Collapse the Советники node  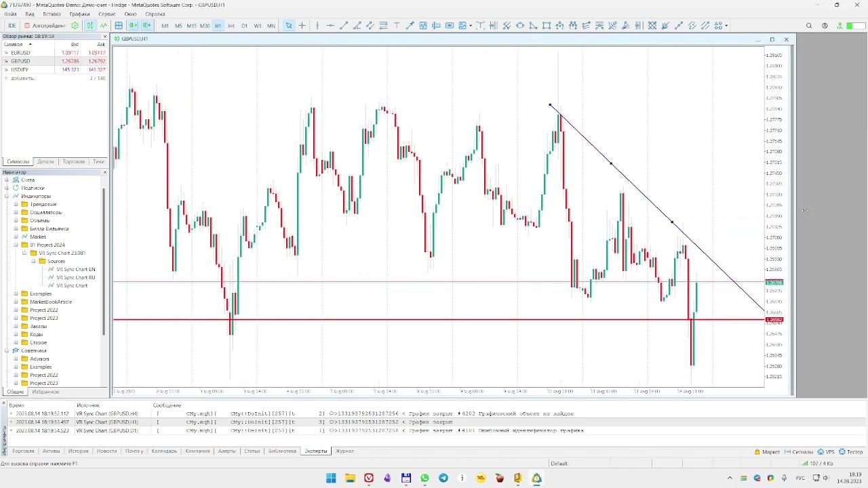click(x=7, y=351)
